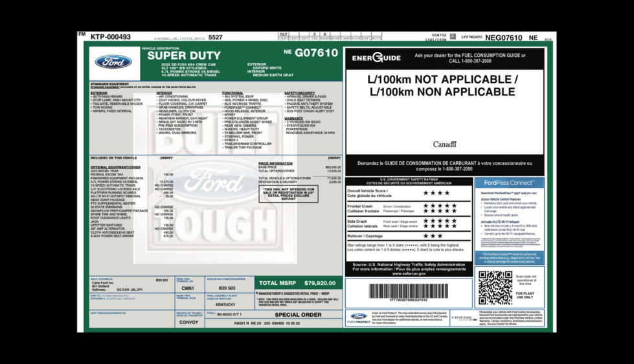This screenshot has height=364, width=634.
Task: Click the SUPER DUTY heading
Action: pos(184,56)
